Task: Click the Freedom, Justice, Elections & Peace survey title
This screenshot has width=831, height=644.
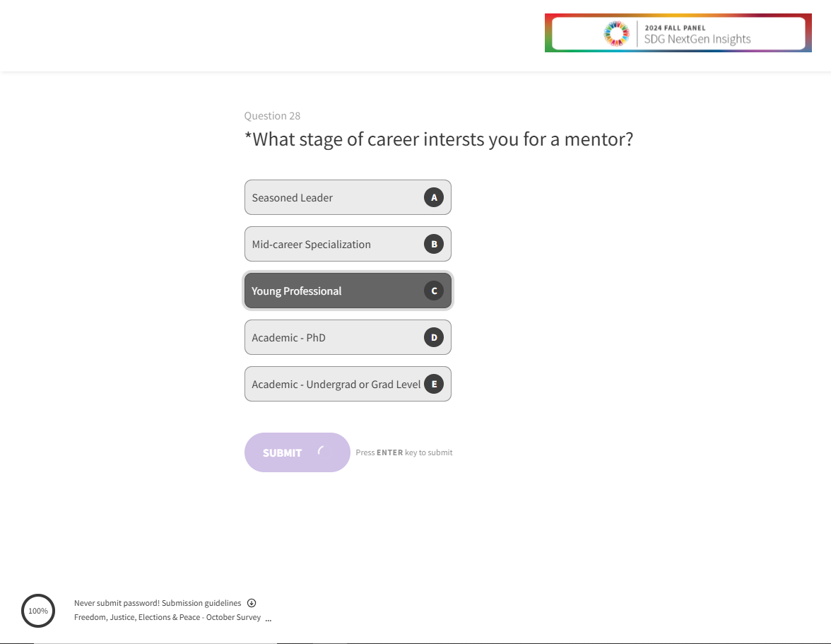Action: coord(167,617)
